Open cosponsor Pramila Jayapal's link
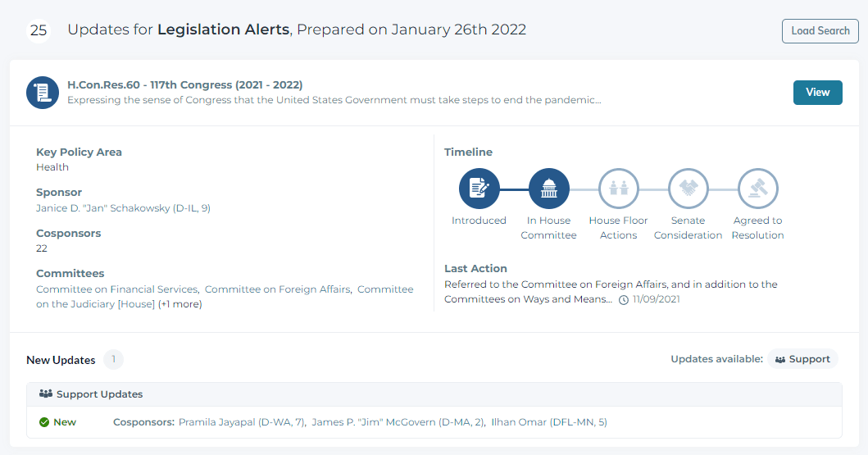The height and width of the screenshot is (455, 868). (242, 422)
